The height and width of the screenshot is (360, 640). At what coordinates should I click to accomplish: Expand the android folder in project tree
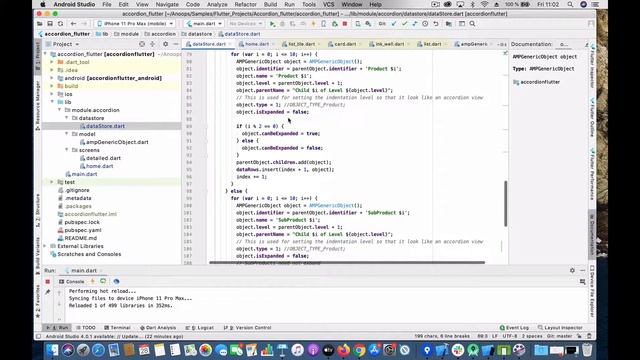click(x=52, y=78)
